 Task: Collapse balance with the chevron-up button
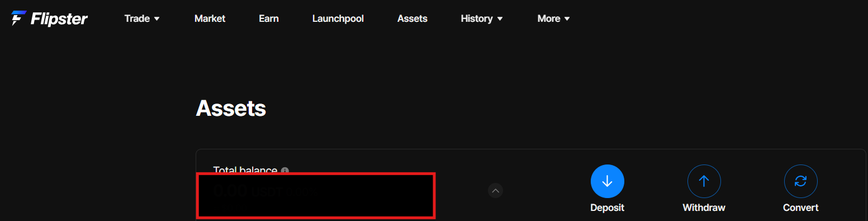[x=495, y=191]
